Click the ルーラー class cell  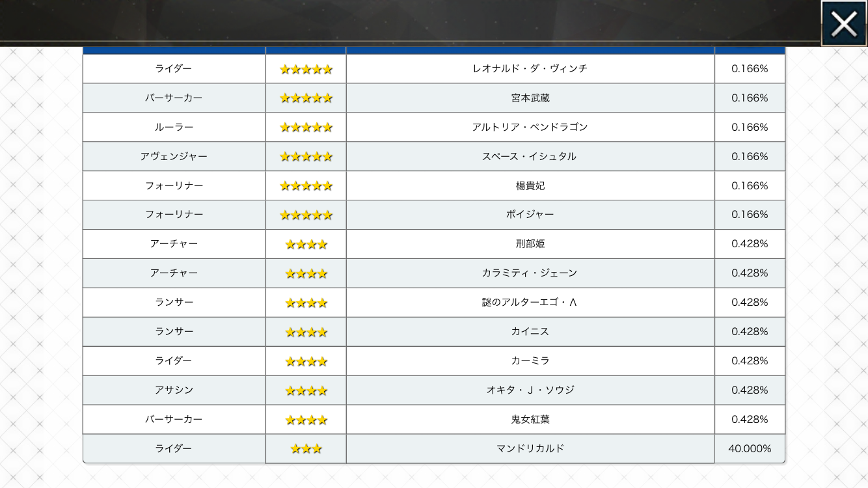tap(174, 127)
